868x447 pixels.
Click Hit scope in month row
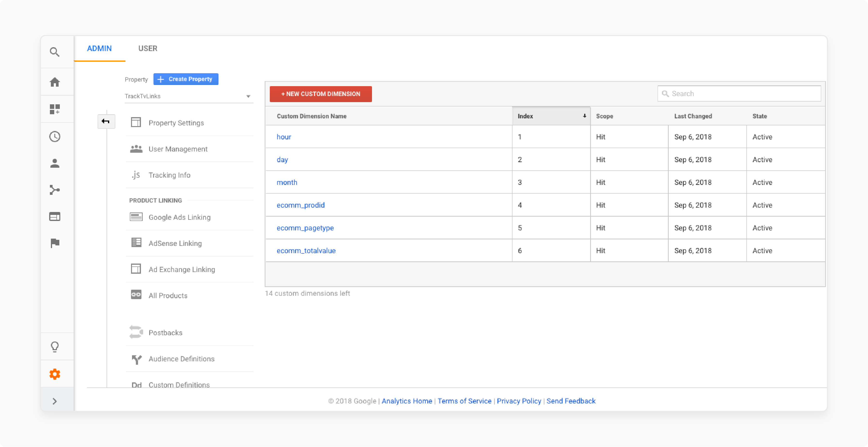point(600,182)
